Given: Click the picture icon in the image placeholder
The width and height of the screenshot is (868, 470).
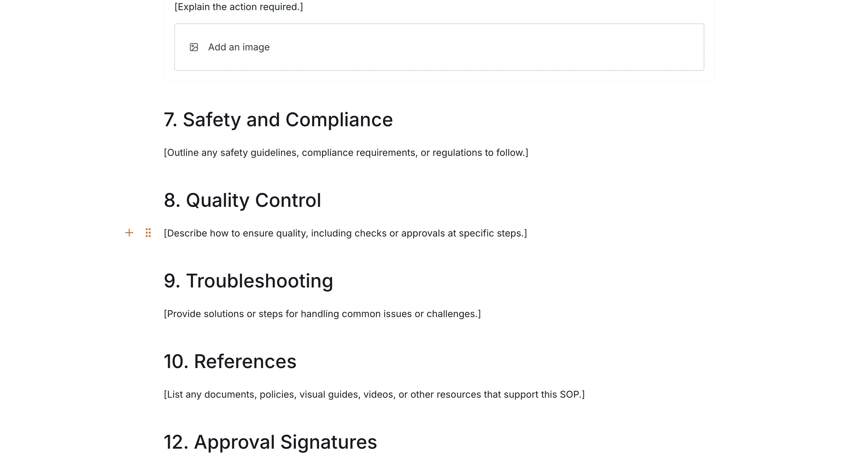Looking at the screenshot, I should click(x=194, y=47).
